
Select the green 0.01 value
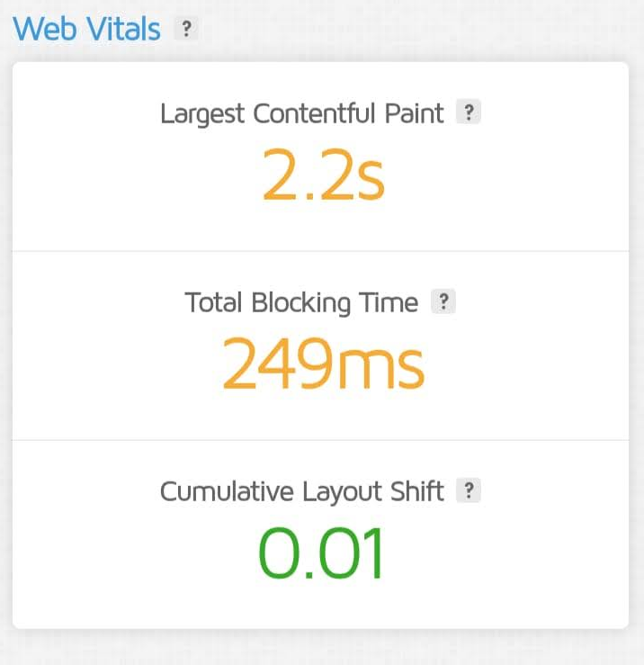tap(321, 553)
